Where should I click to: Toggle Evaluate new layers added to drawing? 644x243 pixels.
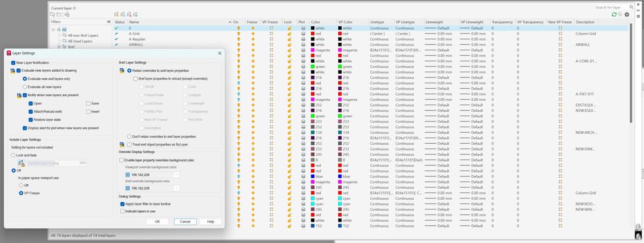point(19,70)
